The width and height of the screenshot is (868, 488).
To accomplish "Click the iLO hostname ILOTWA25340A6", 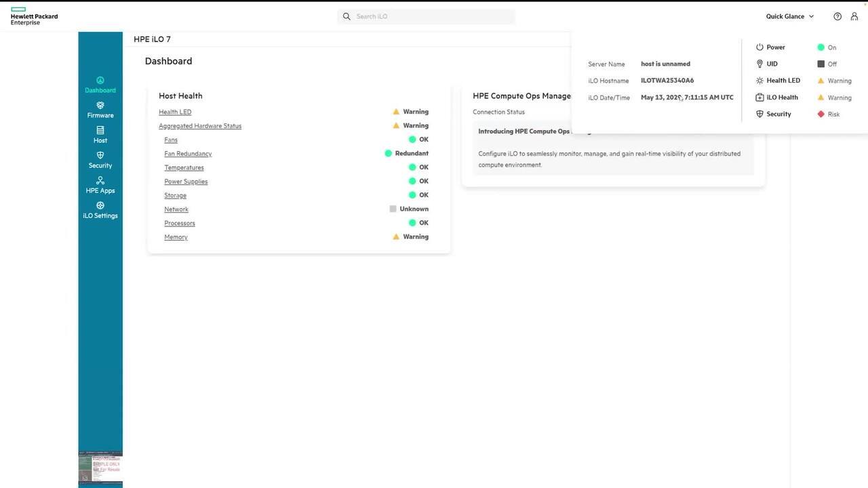I will [x=667, y=81].
